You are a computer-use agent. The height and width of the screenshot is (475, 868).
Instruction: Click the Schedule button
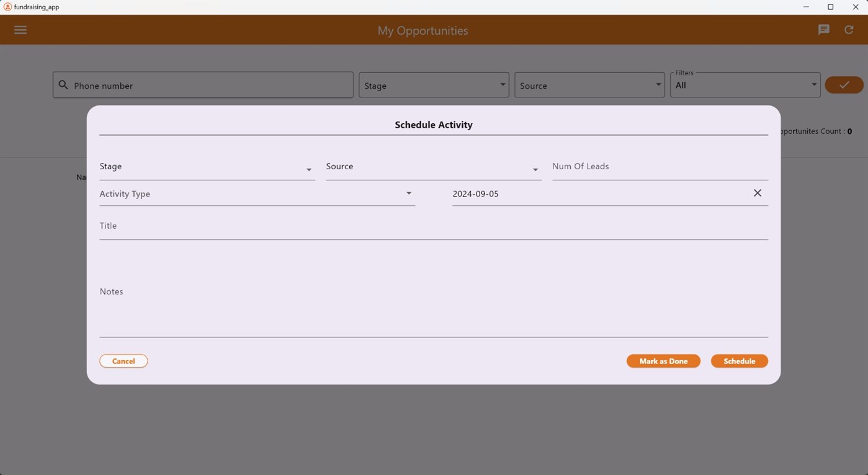click(x=739, y=360)
